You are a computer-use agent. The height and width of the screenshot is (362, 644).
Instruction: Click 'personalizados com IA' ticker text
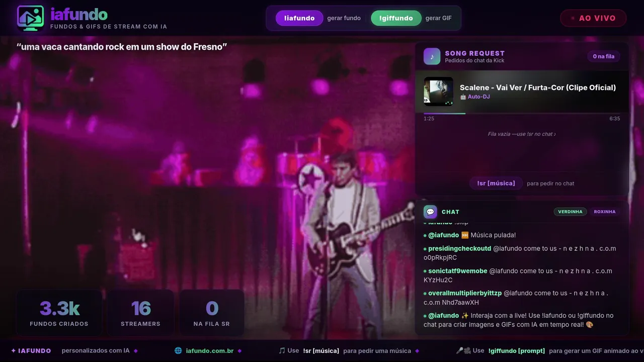click(96, 350)
